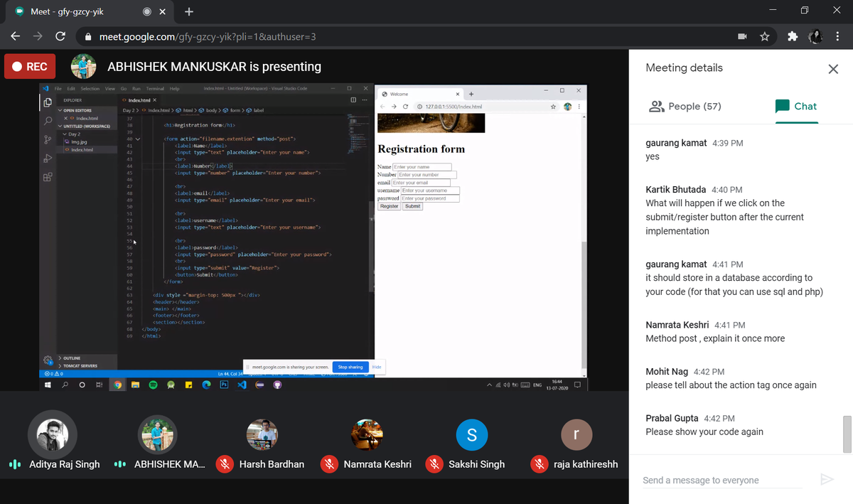Open the Chat tab in Meeting details
The height and width of the screenshot is (504, 853).
(x=796, y=106)
